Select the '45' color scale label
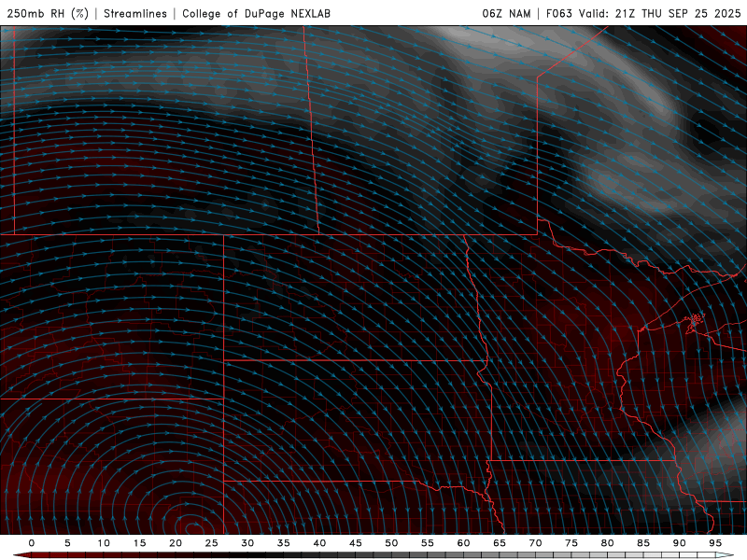 point(356,543)
